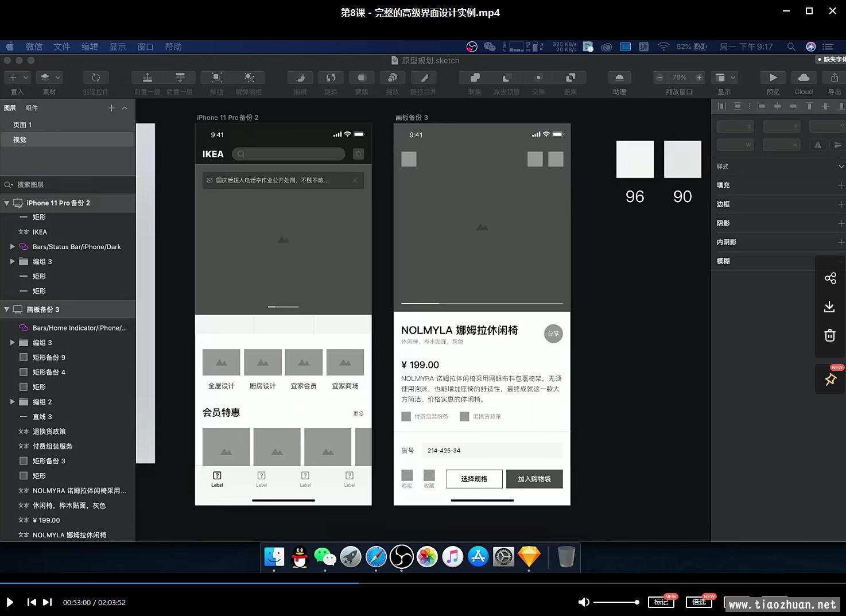Open the 微信 menu

34,47
